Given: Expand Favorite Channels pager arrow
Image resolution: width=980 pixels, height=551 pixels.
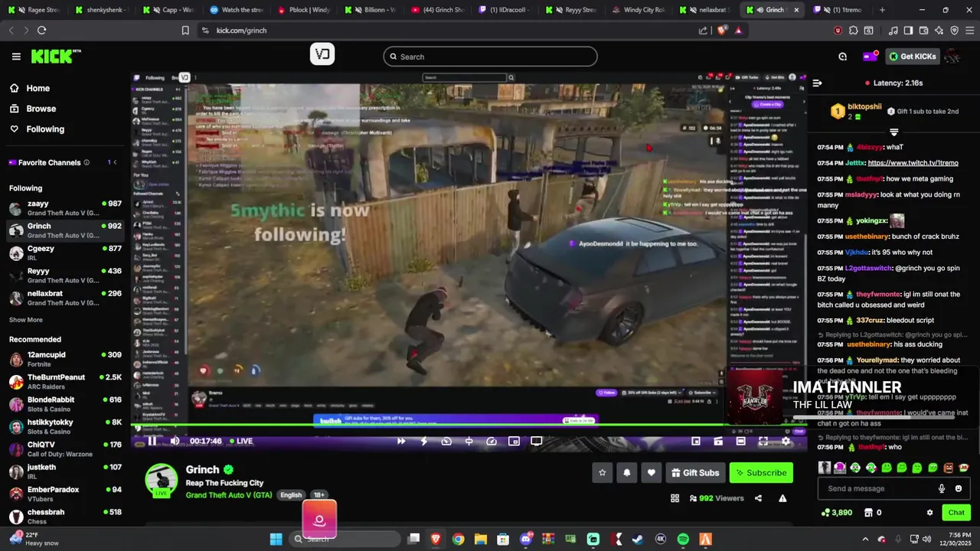Looking at the screenshot, I should (x=116, y=162).
